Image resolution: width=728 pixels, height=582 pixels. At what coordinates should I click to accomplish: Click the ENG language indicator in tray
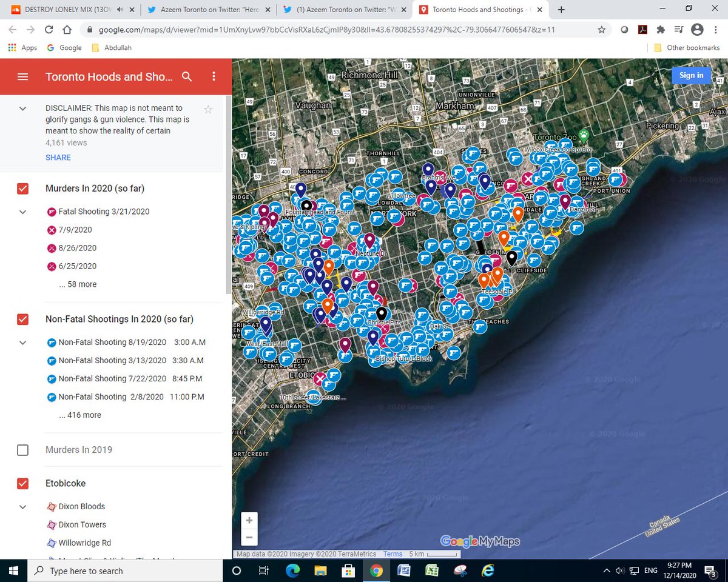pos(650,570)
